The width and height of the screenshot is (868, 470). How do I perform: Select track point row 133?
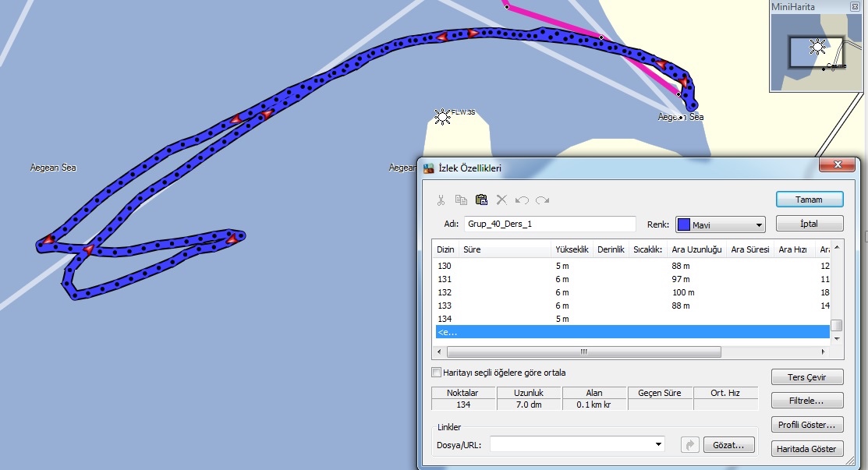point(632,306)
